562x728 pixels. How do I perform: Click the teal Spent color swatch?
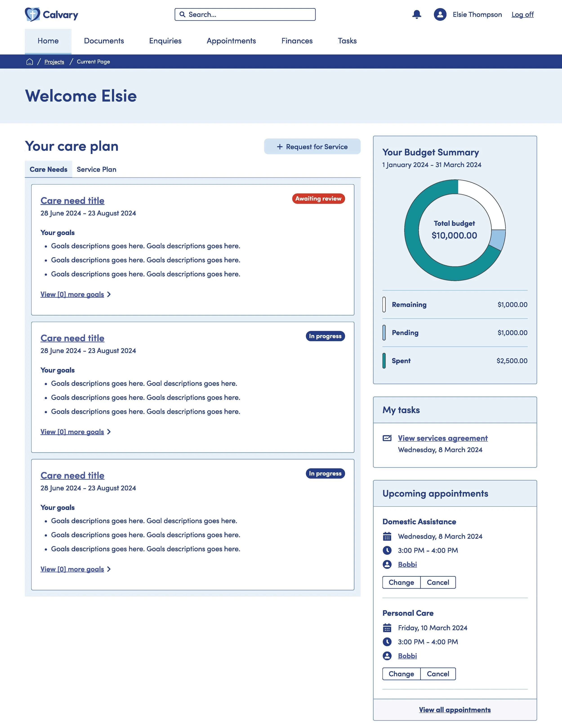tap(384, 361)
